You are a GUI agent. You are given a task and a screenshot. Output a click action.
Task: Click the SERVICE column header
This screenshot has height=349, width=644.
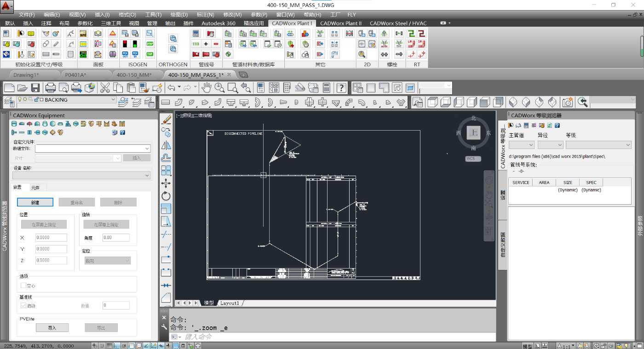point(521,183)
